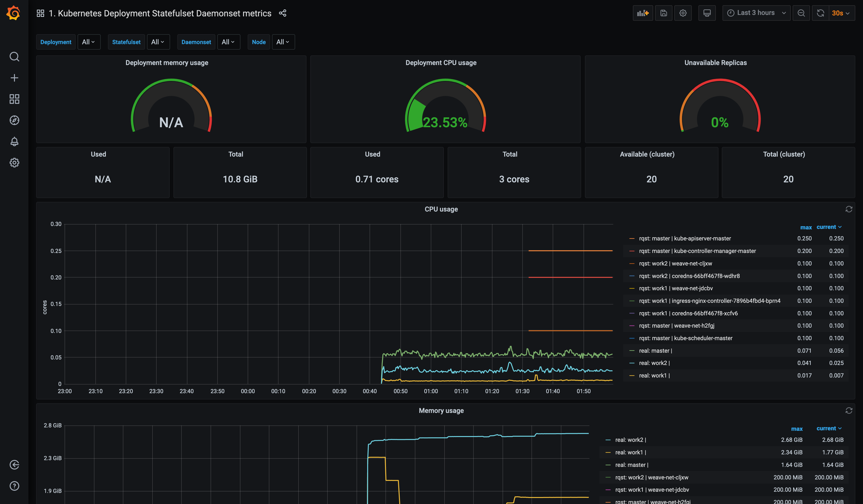This screenshot has width=863, height=504.
Task: Sort CPU usage legend by max column
Action: tap(806, 227)
